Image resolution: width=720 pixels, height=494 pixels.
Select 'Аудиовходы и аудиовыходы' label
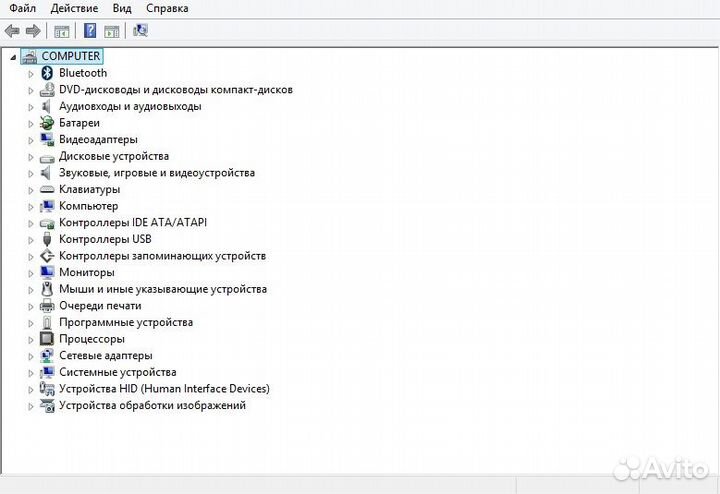130,107
